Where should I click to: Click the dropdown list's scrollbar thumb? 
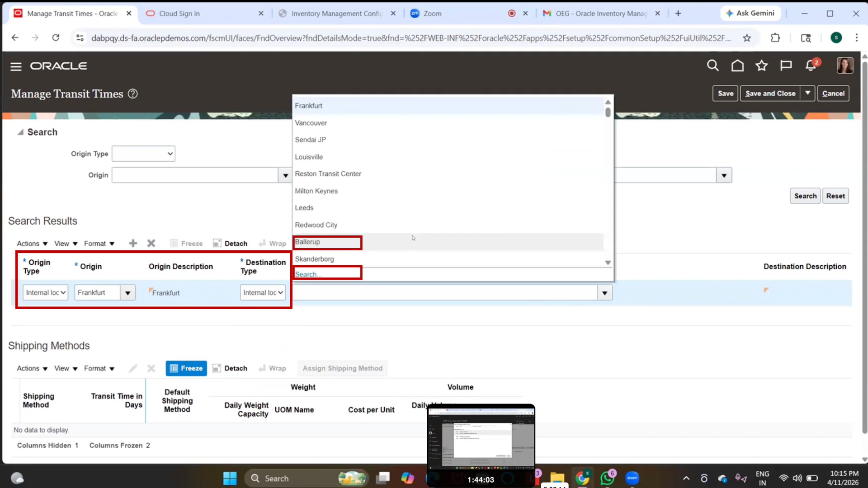point(608,112)
